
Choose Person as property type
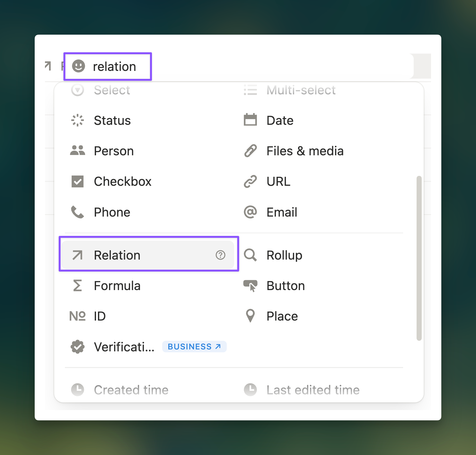[x=114, y=151]
